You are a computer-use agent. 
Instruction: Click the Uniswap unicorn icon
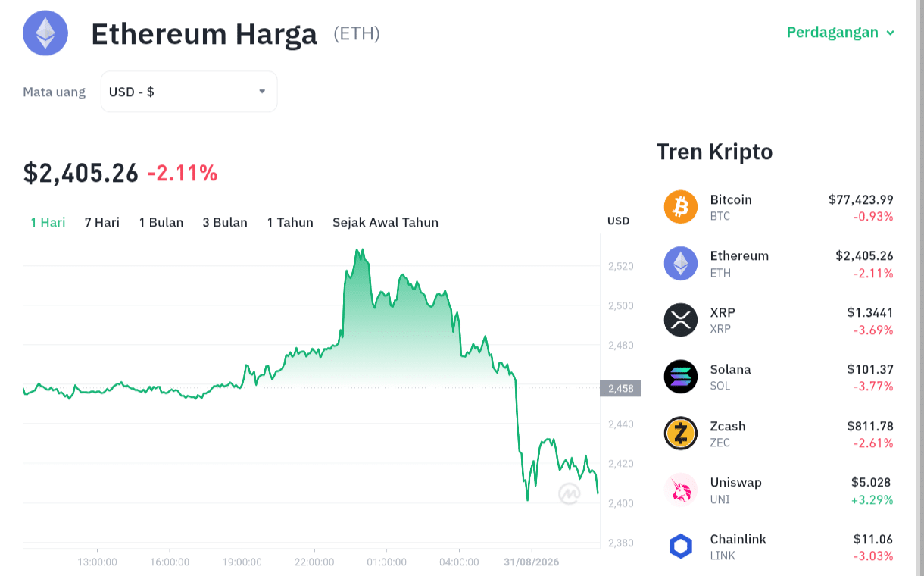680,490
